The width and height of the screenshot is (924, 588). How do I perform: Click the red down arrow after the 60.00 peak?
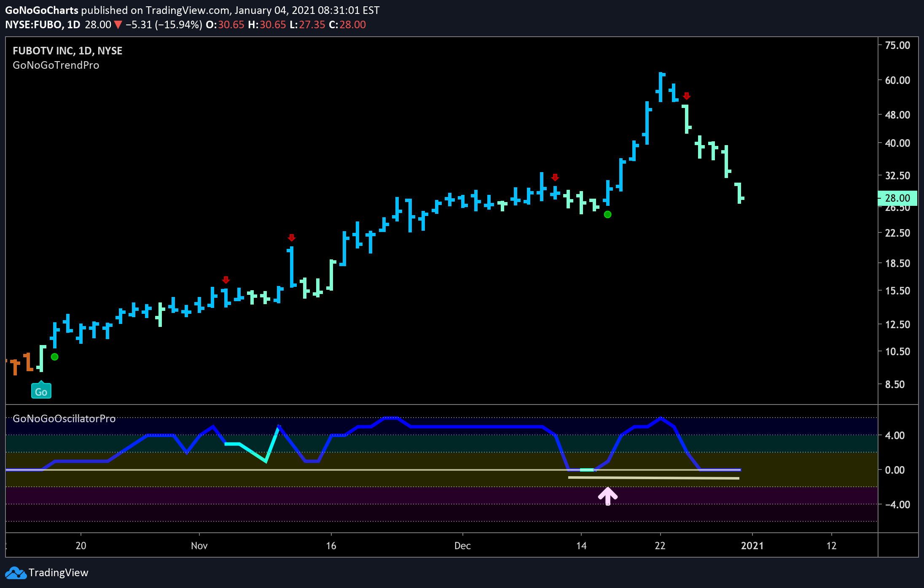point(687,96)
